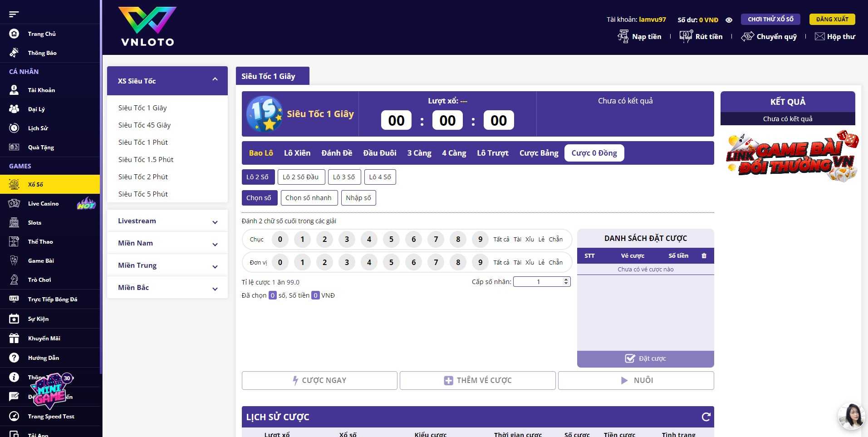Open Cược 0 Đồng tab
Image resolution: width=868 pixels, height=437 pixels.
point(594,153)
